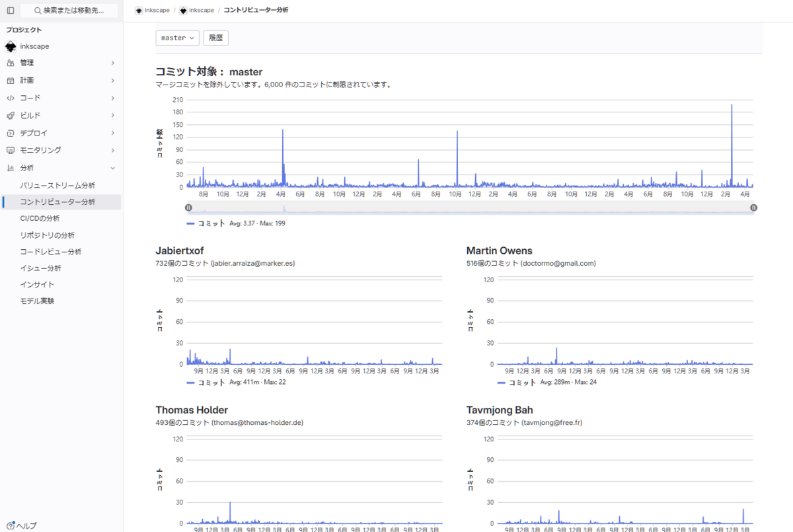
Task: Open the master branch dropdown
Action: coord(177,38)
